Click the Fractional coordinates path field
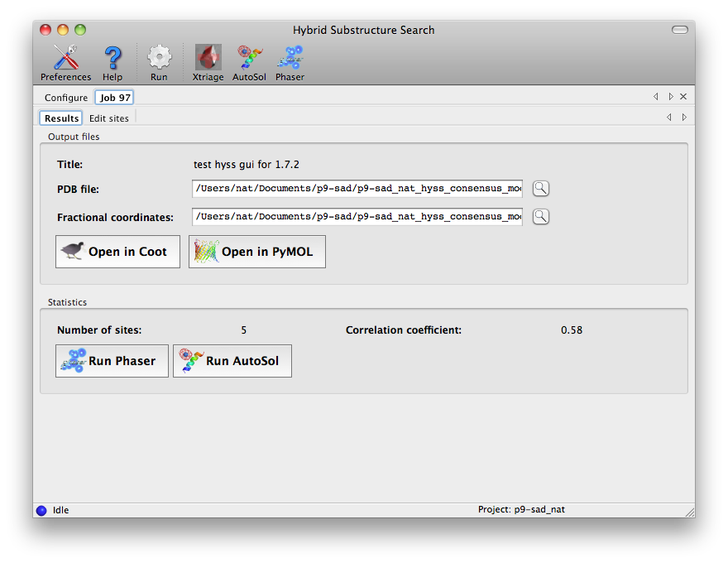 [357, 217]
